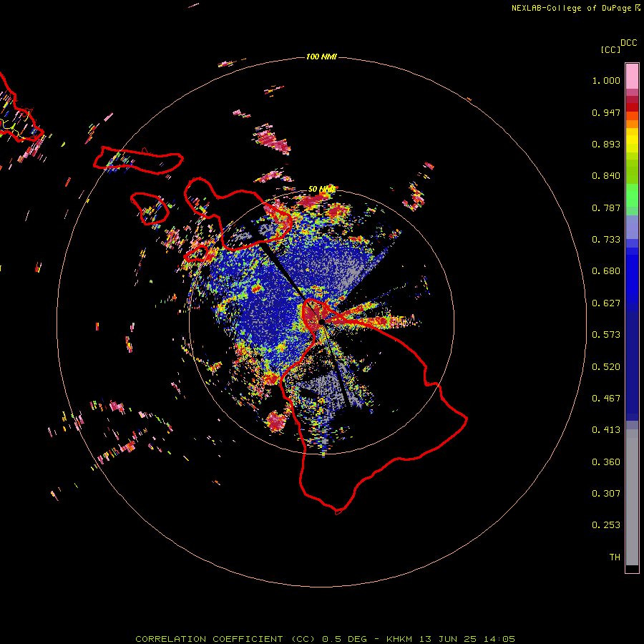Click the [CC] units label

(611, 49)
